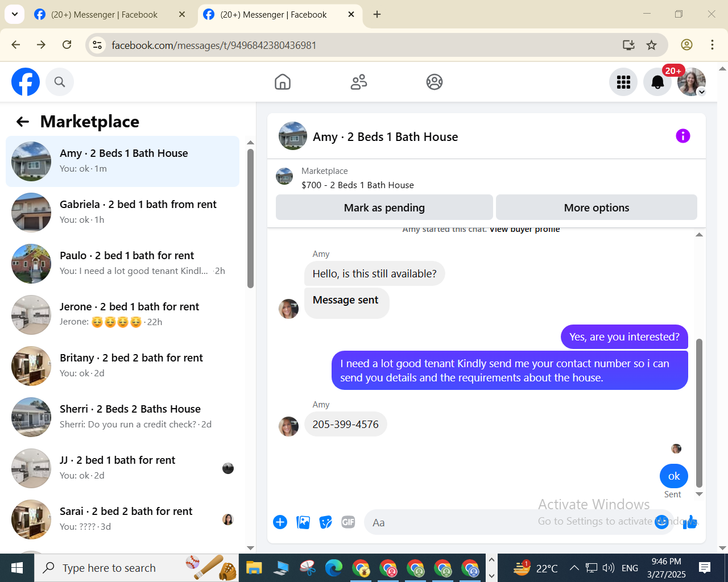The height and width of the screenshot is (582, 728).
Task: Click the phone number message 205-399-4576
Action: (346, 425)
